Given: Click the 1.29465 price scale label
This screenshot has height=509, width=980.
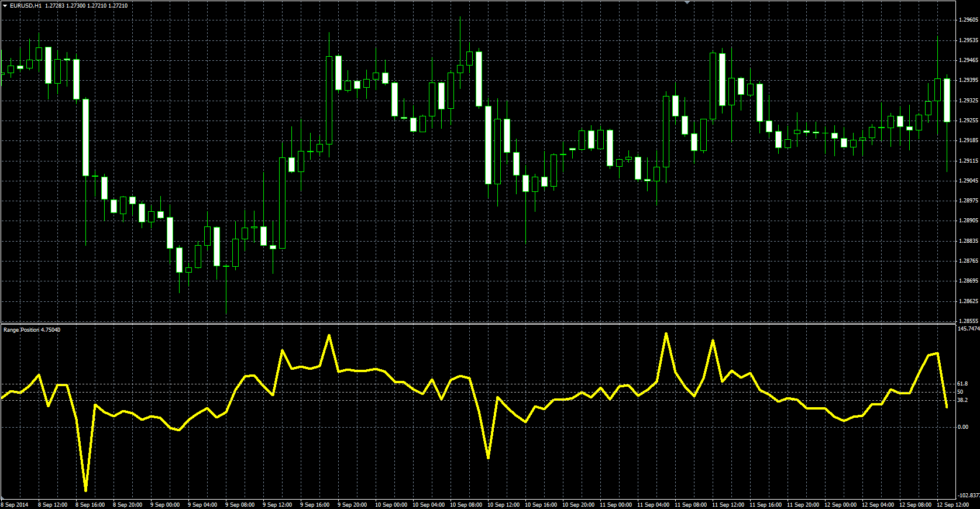Looking at the screenshot, I should point(968,60).
